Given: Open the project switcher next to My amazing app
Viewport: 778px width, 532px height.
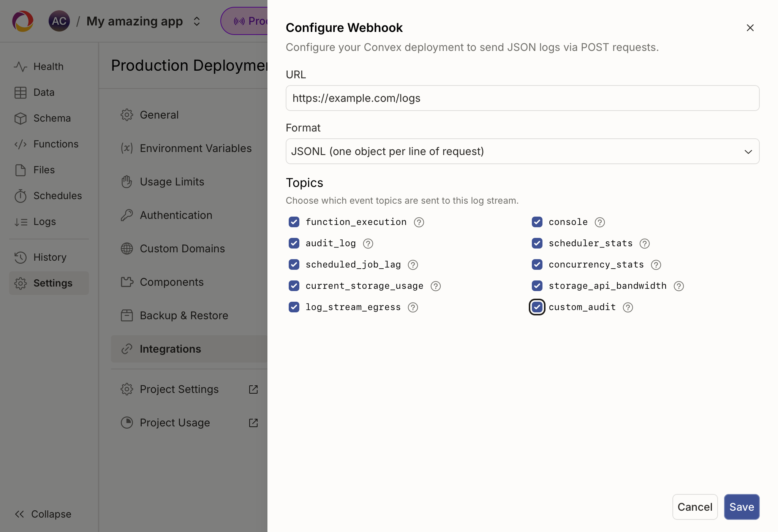Looking at the screenshot, I should pos(196,21).
